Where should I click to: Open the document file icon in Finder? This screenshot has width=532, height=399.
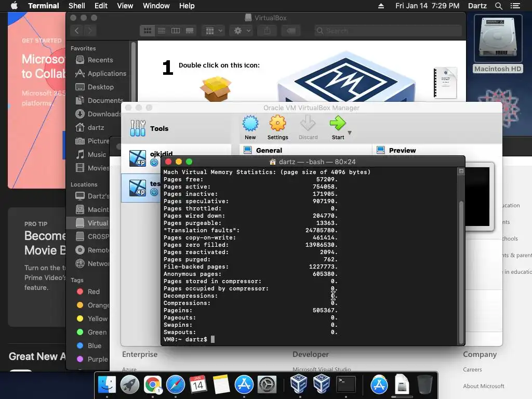coord(445,83)
